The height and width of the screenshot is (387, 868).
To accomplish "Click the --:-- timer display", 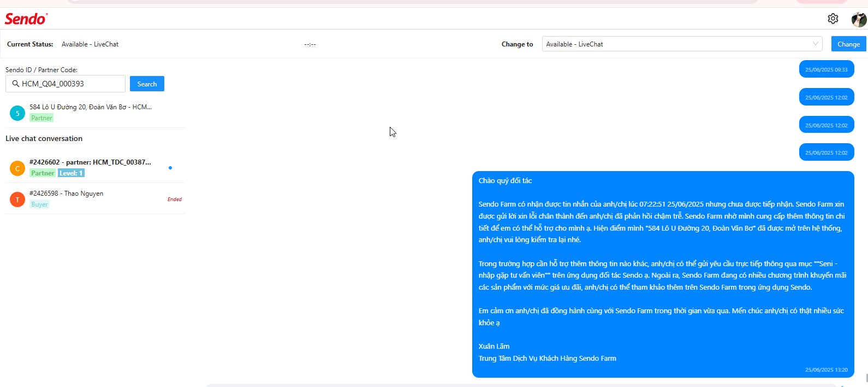I will (310, 44).
